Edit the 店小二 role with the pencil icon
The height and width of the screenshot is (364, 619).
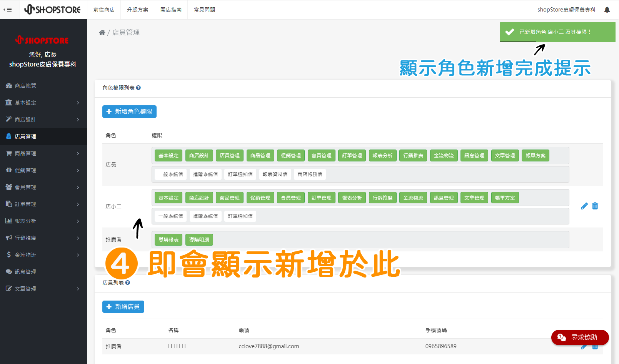click(x=584, y=206)
